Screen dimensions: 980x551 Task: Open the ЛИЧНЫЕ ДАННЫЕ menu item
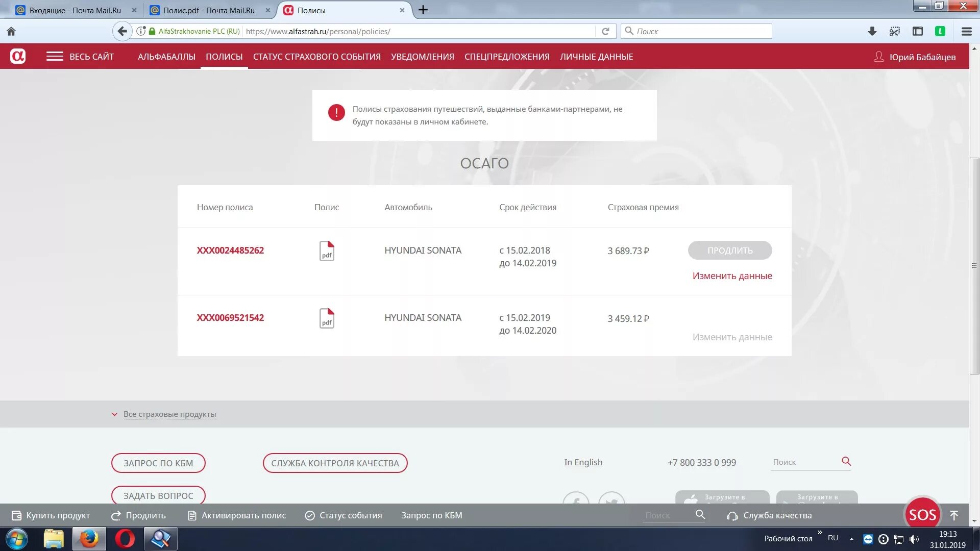pos(596,57)
